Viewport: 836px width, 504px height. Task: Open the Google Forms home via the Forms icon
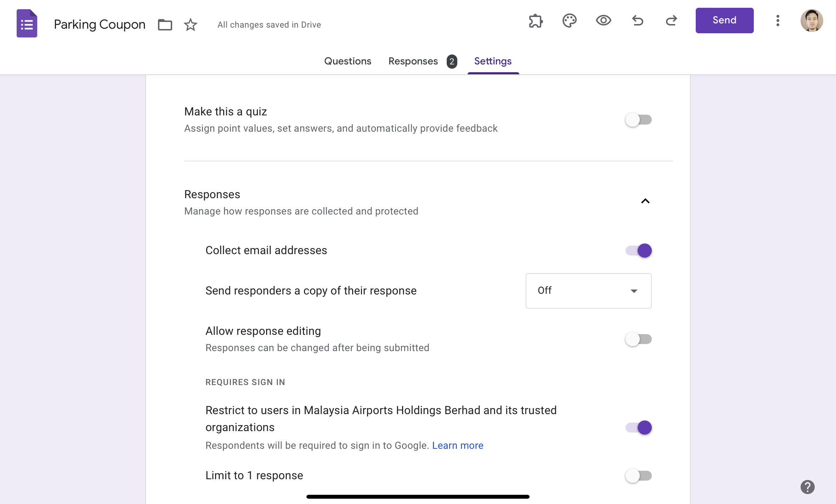[27, 23]
